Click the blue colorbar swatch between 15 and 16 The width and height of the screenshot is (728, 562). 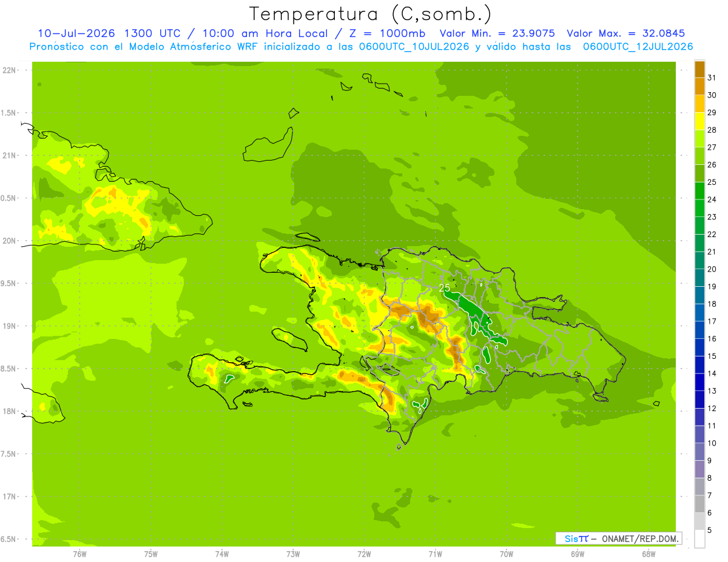click(699, 348)
